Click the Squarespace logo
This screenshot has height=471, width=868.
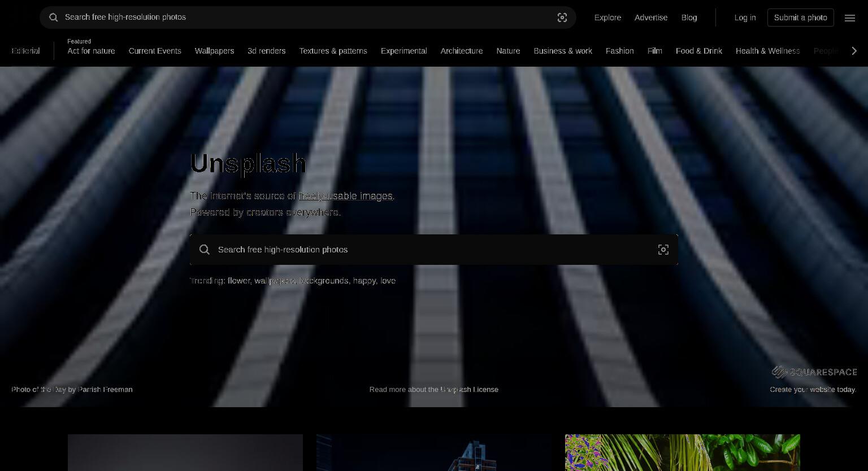tap(814, 372)
